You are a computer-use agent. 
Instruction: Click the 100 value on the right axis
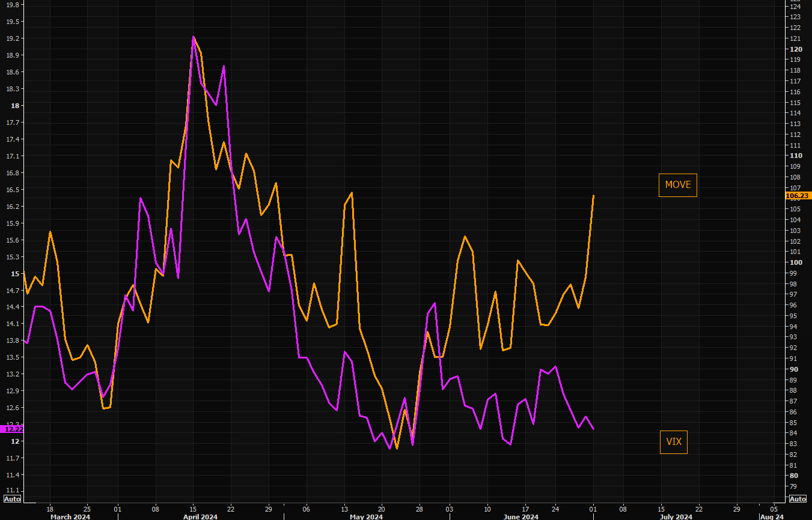(795, 262)
